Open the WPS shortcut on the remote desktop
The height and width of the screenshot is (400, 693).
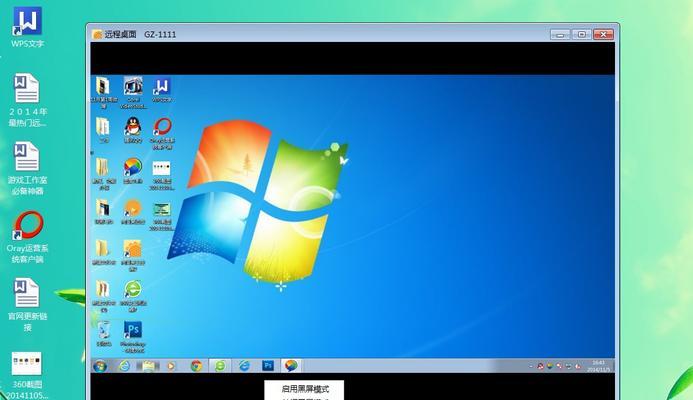(x=162, y=90)
